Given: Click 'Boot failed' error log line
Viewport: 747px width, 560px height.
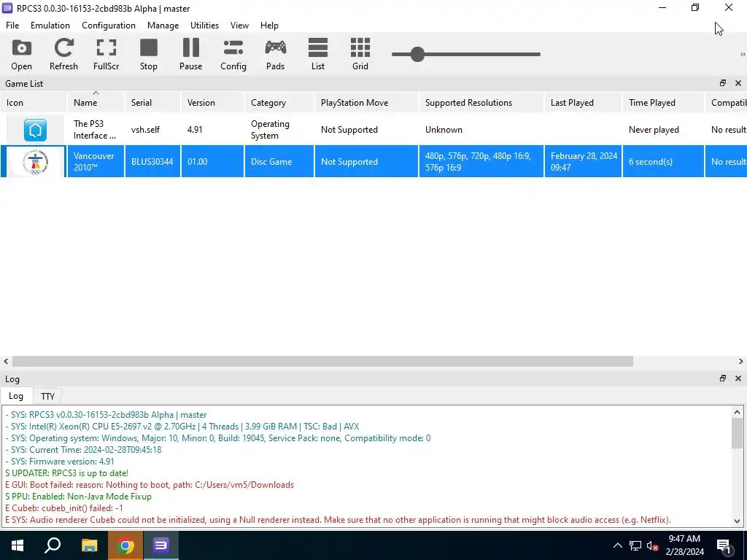Looking at the screenshot, I should [150, 485].
